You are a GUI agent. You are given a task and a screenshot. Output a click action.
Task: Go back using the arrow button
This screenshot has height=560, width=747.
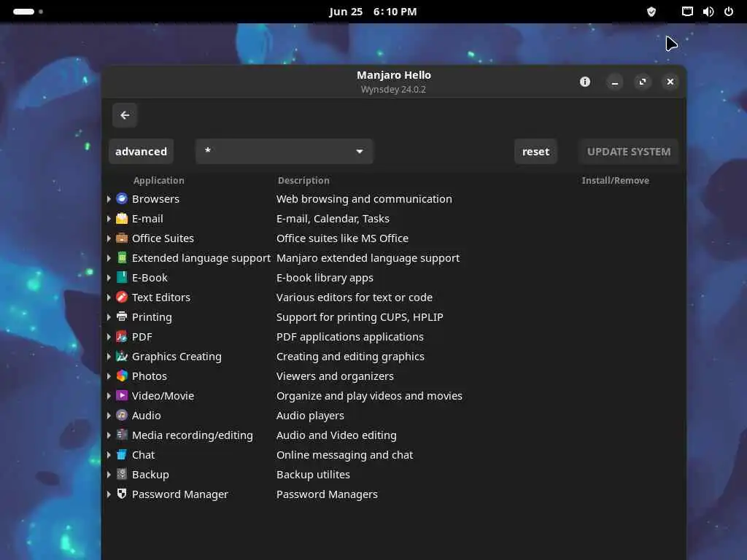[125, 115]
